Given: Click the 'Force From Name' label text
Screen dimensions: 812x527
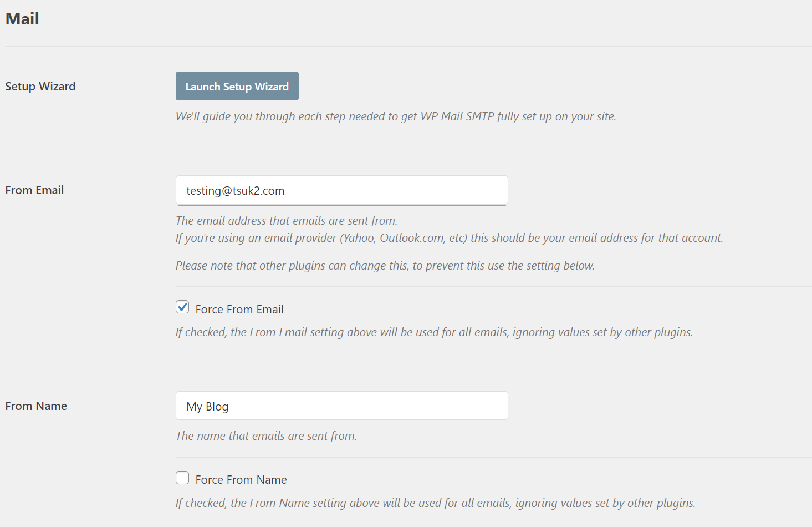Looking at the screenshot, I should click(x=241, y=480).
